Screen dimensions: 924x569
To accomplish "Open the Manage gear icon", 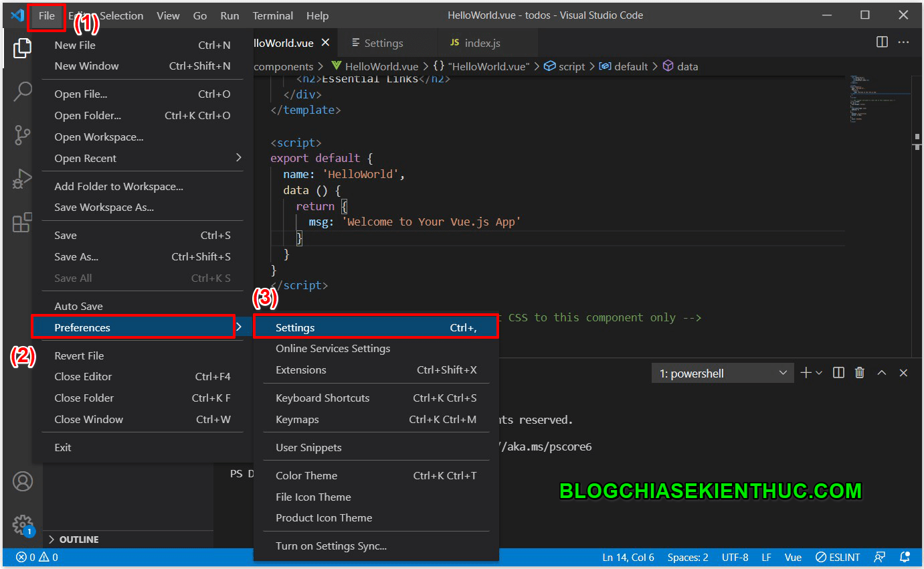I will (23, 524).
